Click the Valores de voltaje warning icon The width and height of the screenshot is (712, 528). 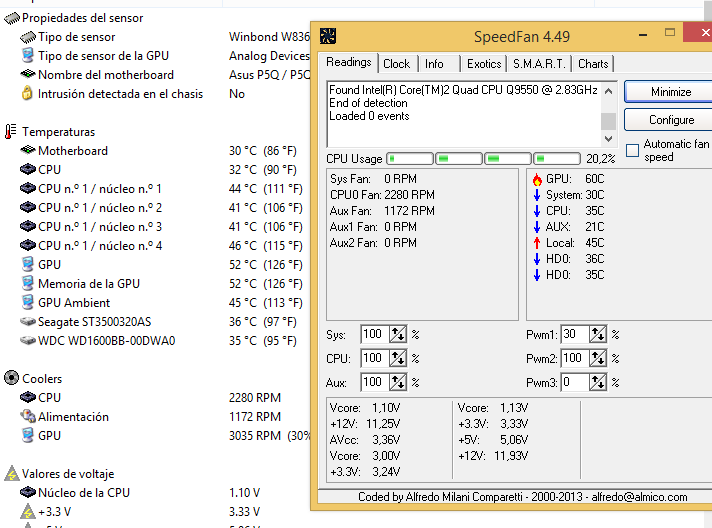click(11, 473)
